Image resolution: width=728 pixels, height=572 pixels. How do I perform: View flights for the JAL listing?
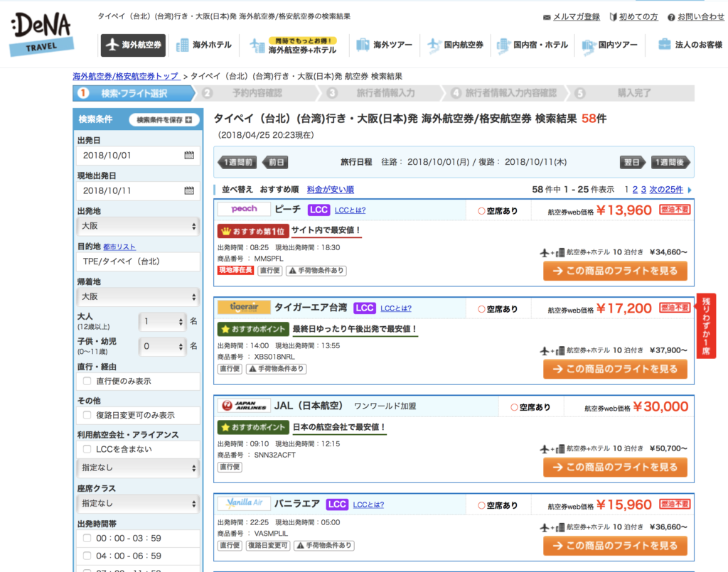coord(615,467)
